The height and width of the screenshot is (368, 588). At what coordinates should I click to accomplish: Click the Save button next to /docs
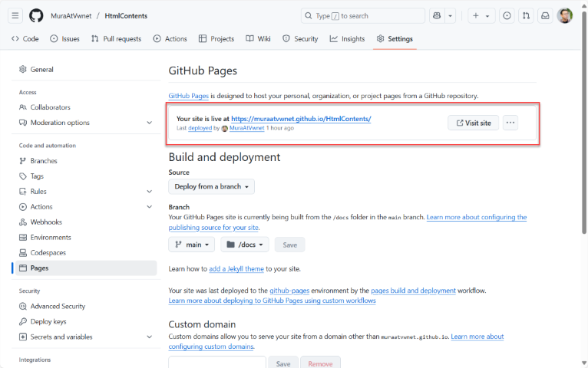click(x=290, y=245)
